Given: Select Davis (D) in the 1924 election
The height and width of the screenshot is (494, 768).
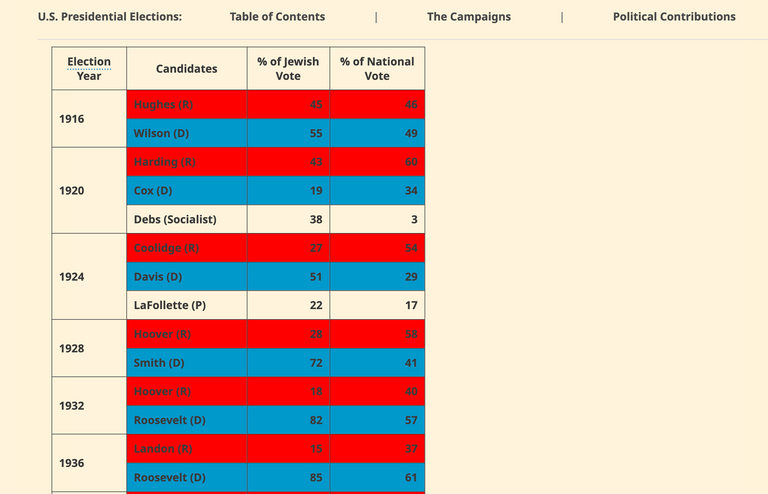Looking at the screenshot, I should tap(158, 277).
